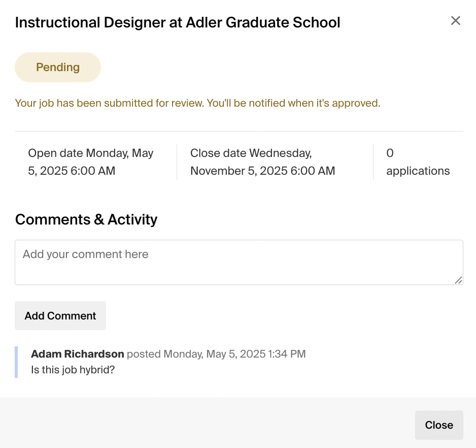Click the commenter name Adam Richardson
Viewport: 476px width, 448px height.
pos(78,354)
